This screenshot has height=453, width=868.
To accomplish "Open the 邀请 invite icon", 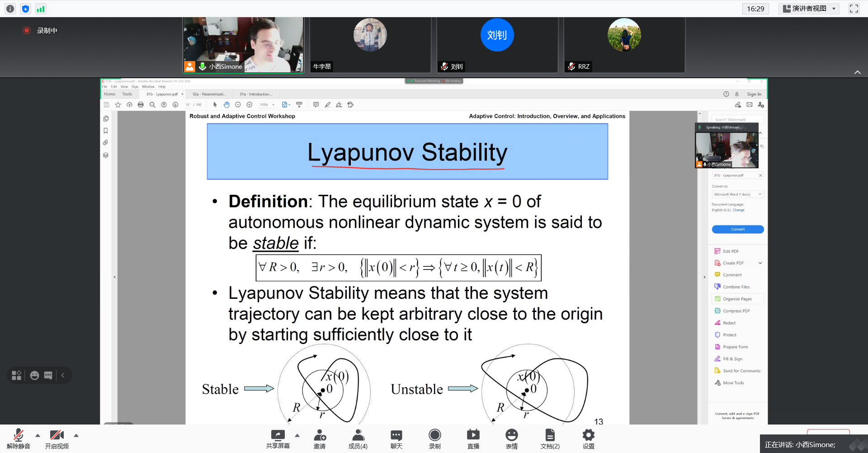I will [320, 439].
